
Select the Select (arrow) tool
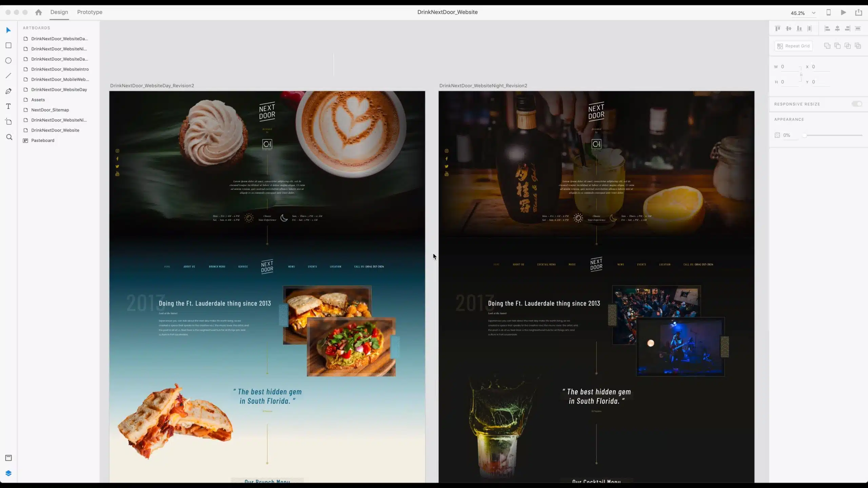tap(8, 30)
